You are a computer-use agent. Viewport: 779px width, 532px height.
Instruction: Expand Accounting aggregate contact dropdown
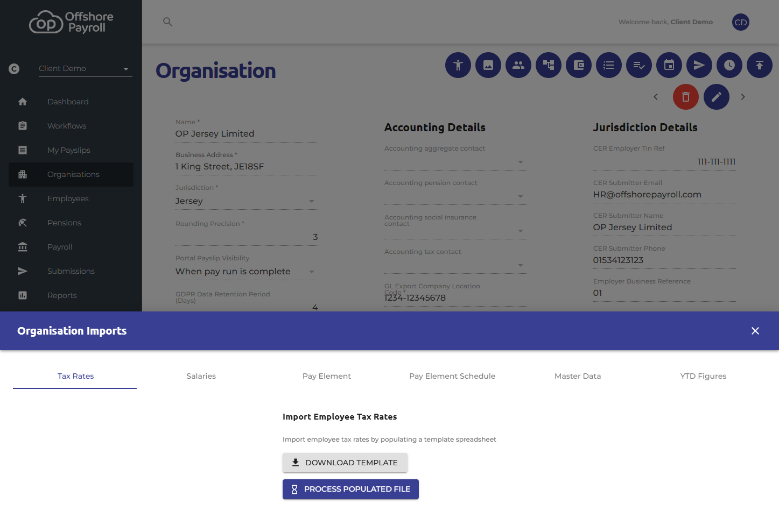[x=455, y=162]
